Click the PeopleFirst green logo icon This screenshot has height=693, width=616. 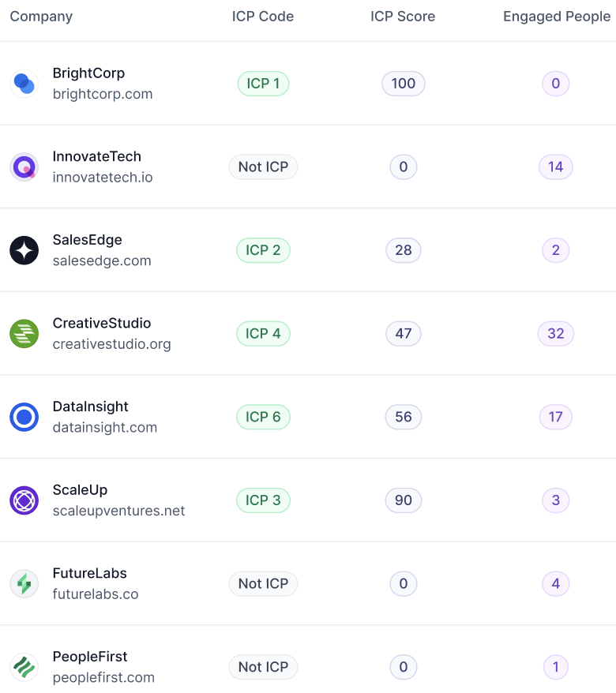pyautogui.click(x=24, y=667)
